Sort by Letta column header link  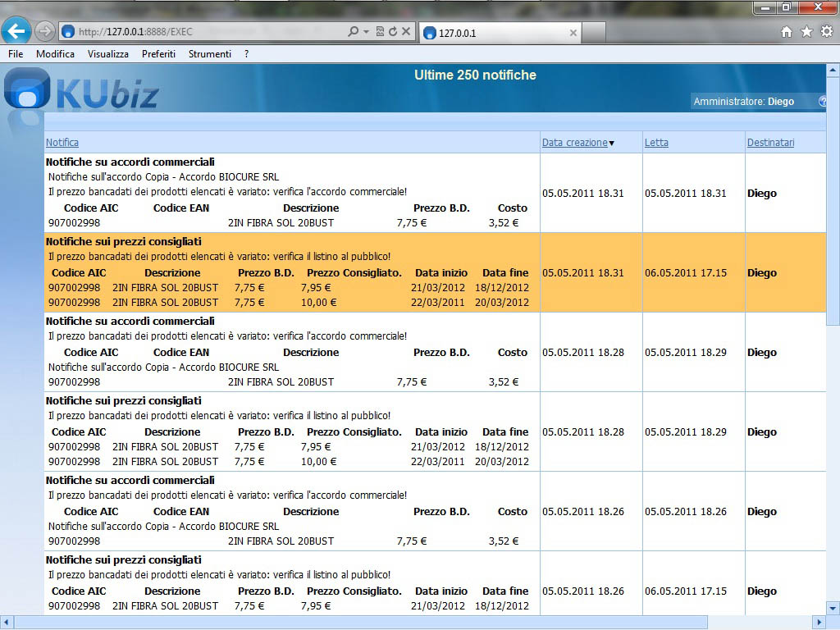tap(656, 143)
